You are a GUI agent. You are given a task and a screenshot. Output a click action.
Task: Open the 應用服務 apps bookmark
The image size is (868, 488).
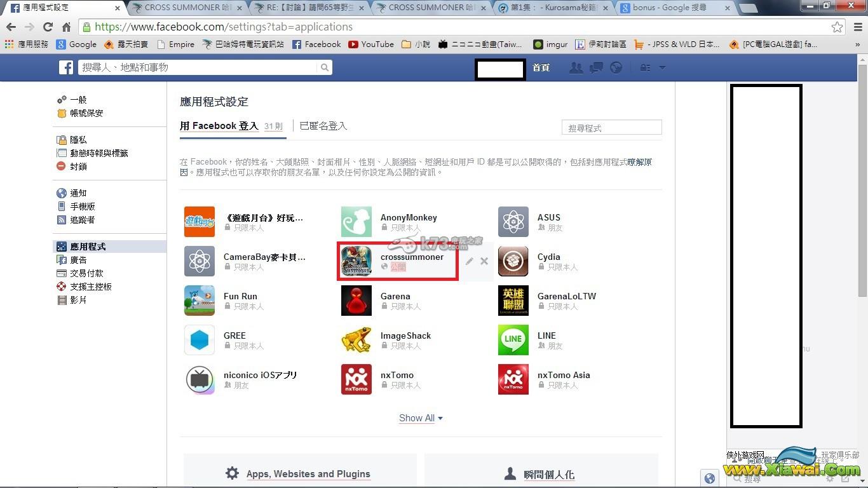[27, 44]
